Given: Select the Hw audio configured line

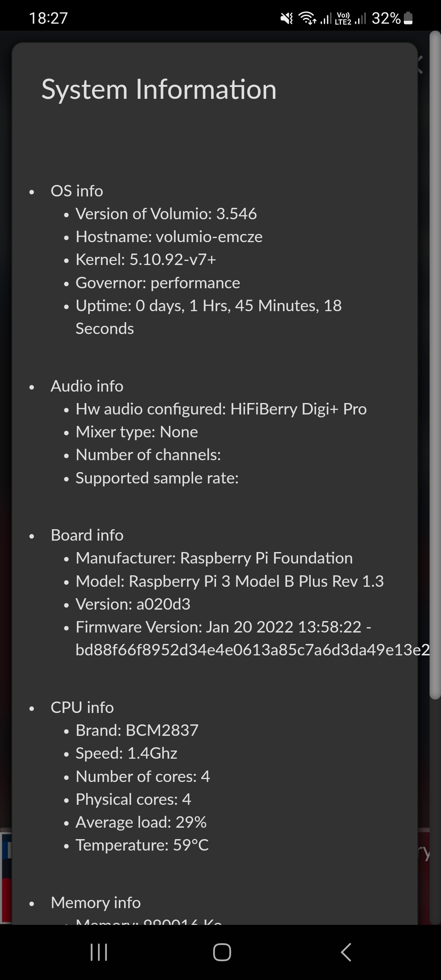Looking at the screenshot, I should [221, 409].
